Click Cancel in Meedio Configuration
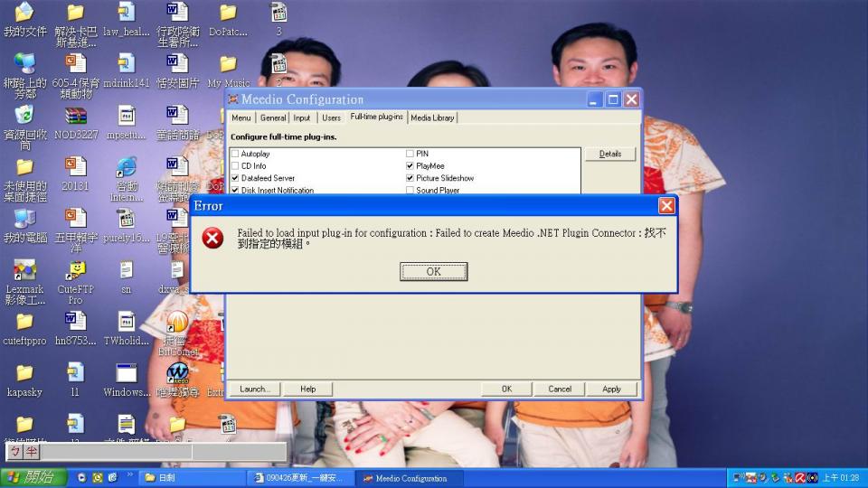 coord(560,389)
